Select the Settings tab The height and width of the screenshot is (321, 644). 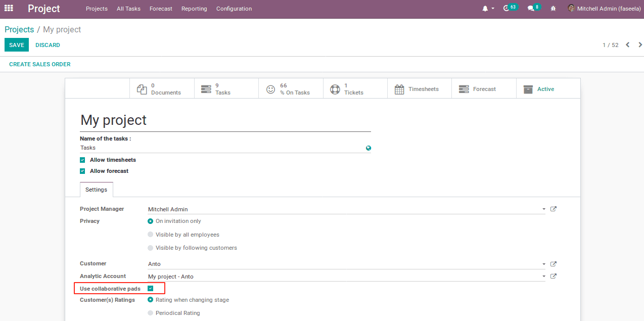(96, 190)
